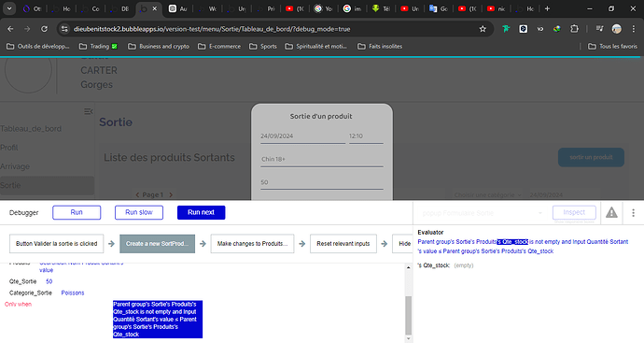Click the 'Chin 18+' product search box
This screenshot has width=644, height=343.
click(322, 159)
